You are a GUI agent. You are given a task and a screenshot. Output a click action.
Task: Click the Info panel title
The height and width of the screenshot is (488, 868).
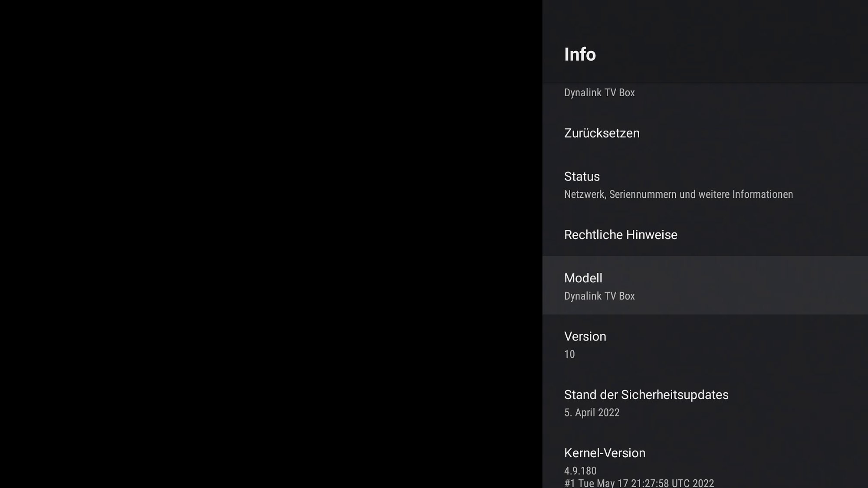click(x=580, y=54)
